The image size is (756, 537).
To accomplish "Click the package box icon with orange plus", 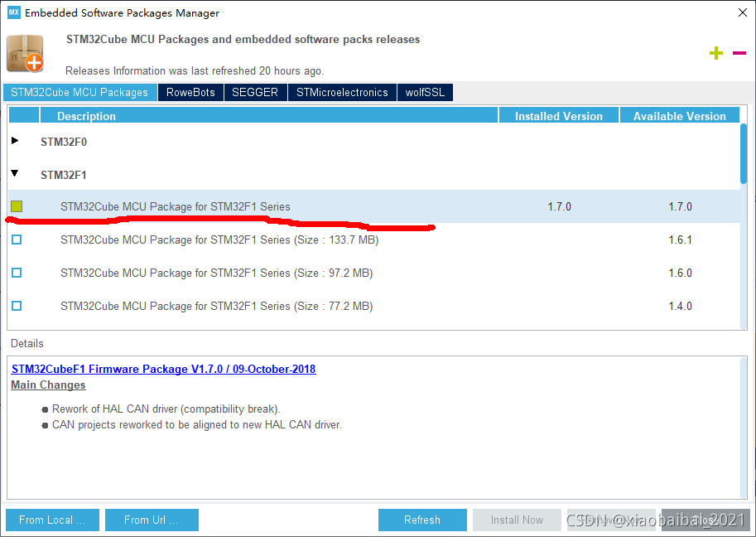I will click(x=25, y=53).
